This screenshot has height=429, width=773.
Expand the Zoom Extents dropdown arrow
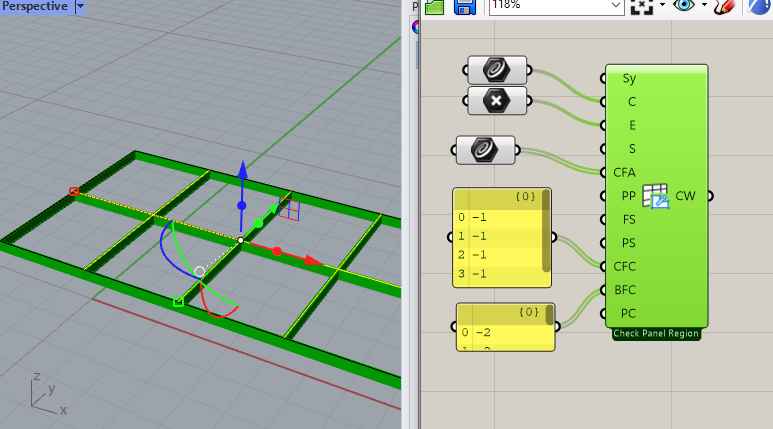pos(662,5)
